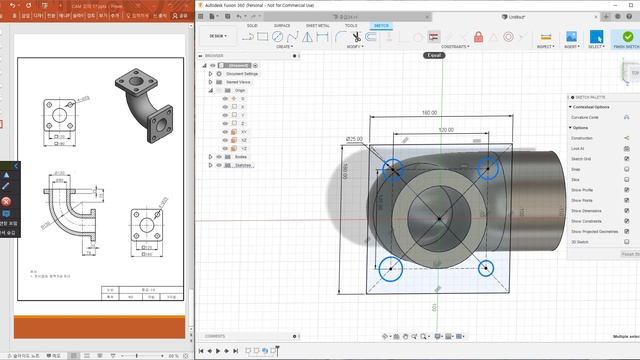Viewport: 640px width, 360px height.
Task: Click the Curvature Comb icon
Action: (x=627, y=117)
